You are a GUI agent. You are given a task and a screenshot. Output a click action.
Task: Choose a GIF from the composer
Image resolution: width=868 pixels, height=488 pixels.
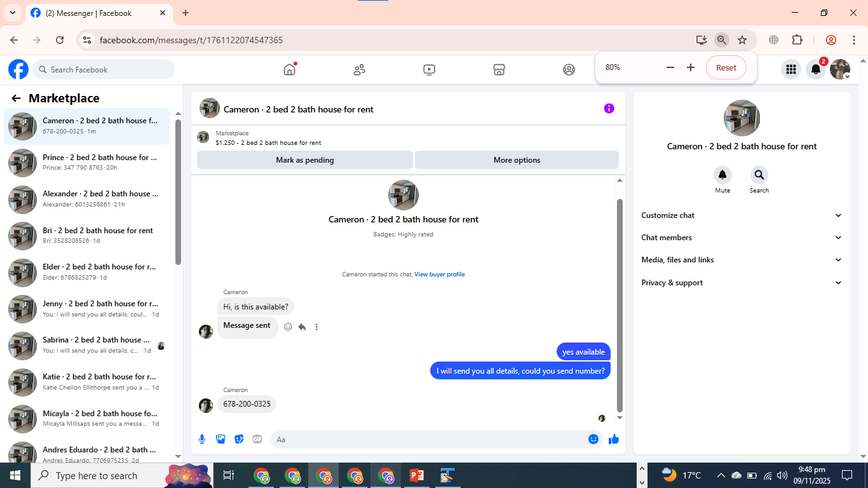click(257, 439)
